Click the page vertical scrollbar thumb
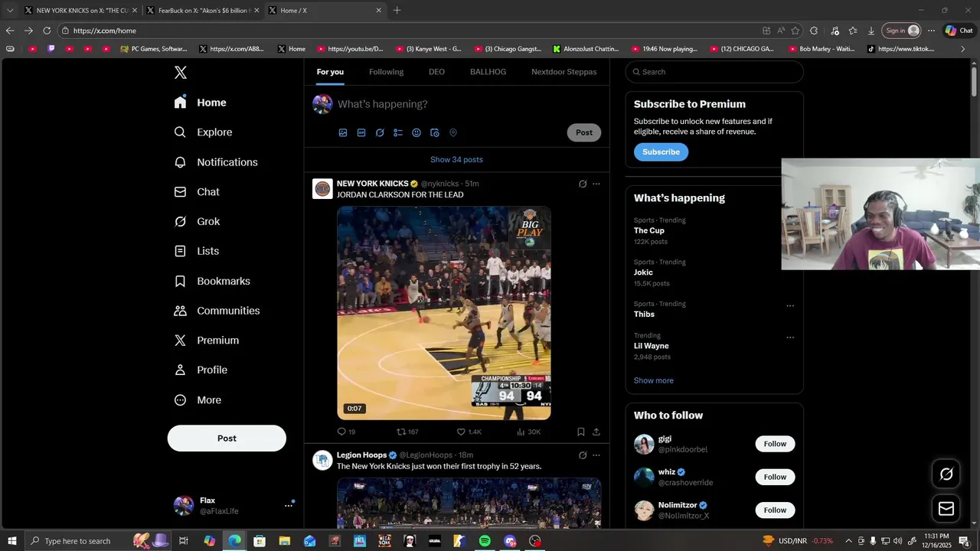Screen dimensions: 980x551 [x=974, y=83]
